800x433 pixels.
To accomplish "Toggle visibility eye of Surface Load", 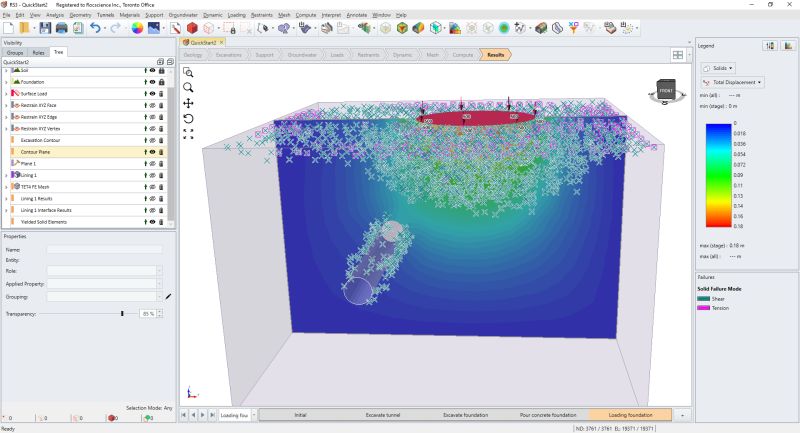I will coord(153,94).
